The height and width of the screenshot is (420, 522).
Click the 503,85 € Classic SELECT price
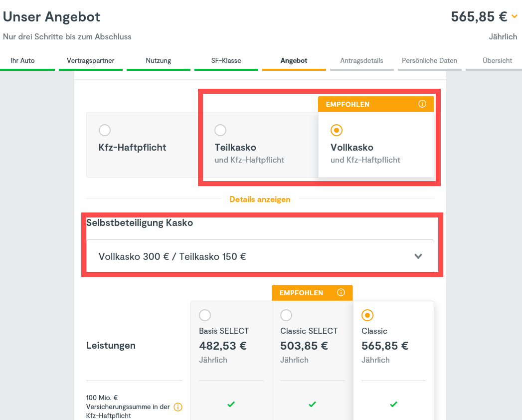[304, 346]
